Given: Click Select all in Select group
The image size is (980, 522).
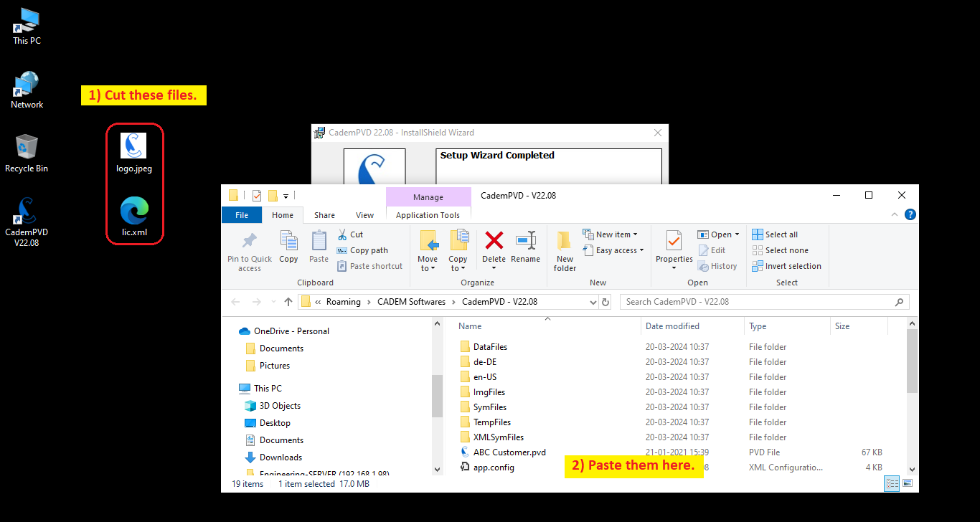Looking at the screenshot, I should click(775, 234).
